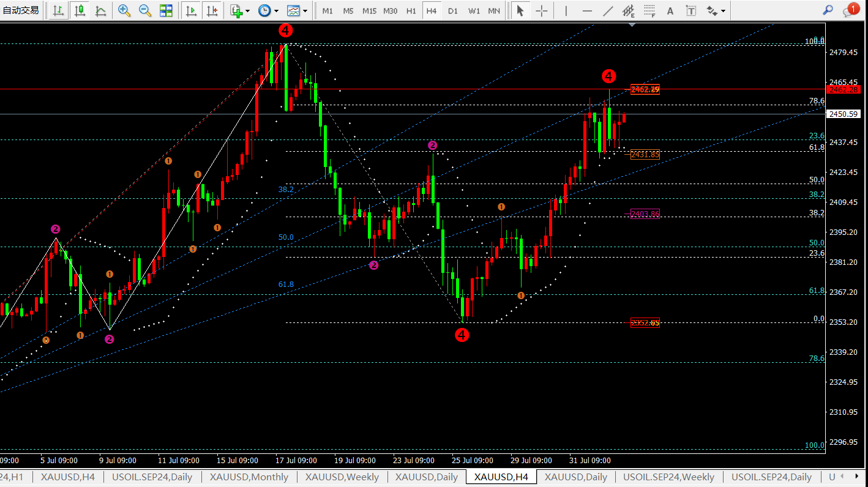Screen dimensions: 868x487
Task: Select the arrow cursor tool
Action: tap(520, 10)
